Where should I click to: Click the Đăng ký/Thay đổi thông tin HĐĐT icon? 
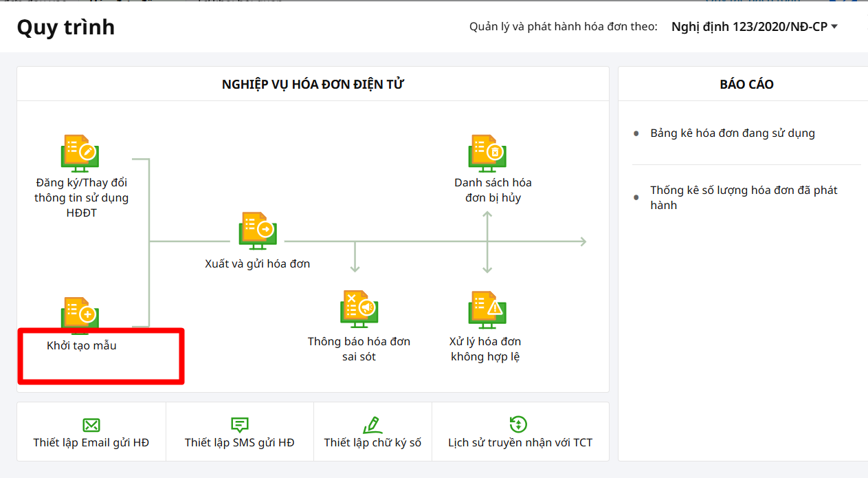[x=80, y=153]
